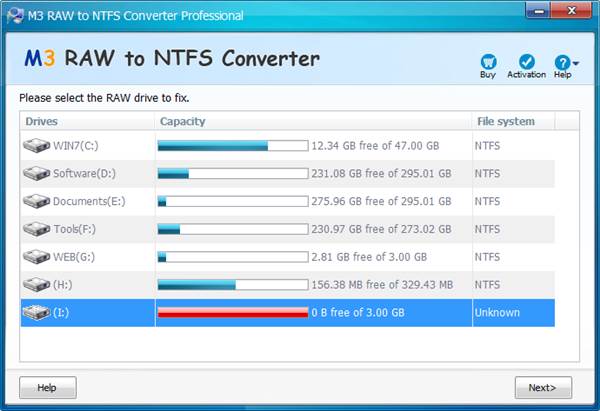
Task: Sort by the Drives column header
Action: click(88, 121)
